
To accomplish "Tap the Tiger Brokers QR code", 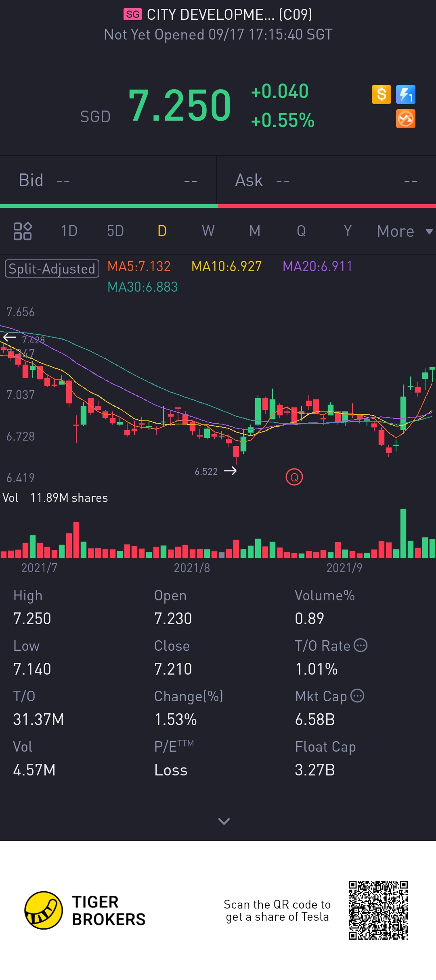I will tap(378, 910).
